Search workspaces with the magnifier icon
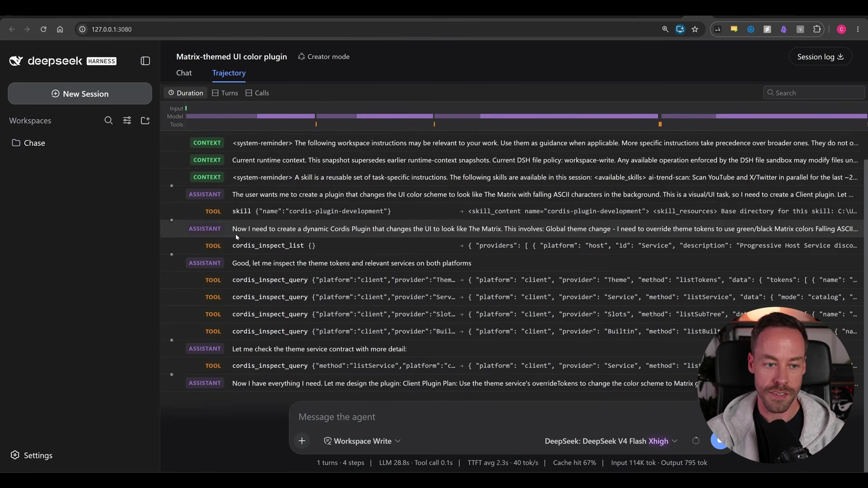Screen dimensions: 868x488 [108, 121]
